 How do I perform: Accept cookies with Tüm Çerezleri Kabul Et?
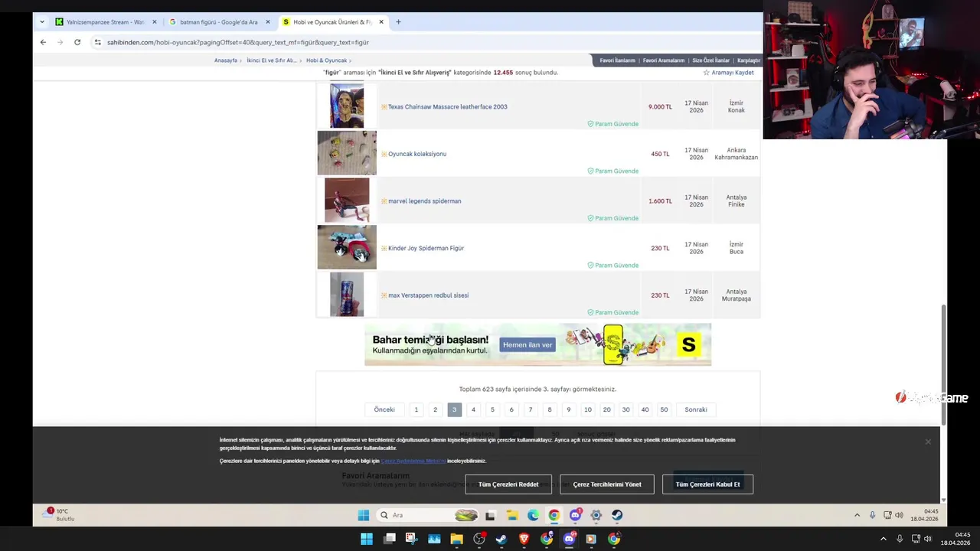707,484
